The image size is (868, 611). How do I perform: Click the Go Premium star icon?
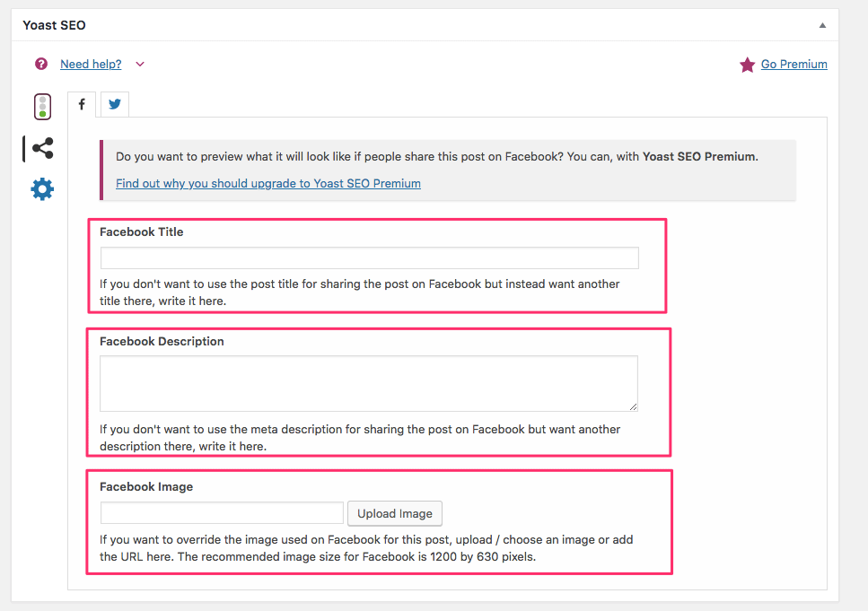click(748, 65)
